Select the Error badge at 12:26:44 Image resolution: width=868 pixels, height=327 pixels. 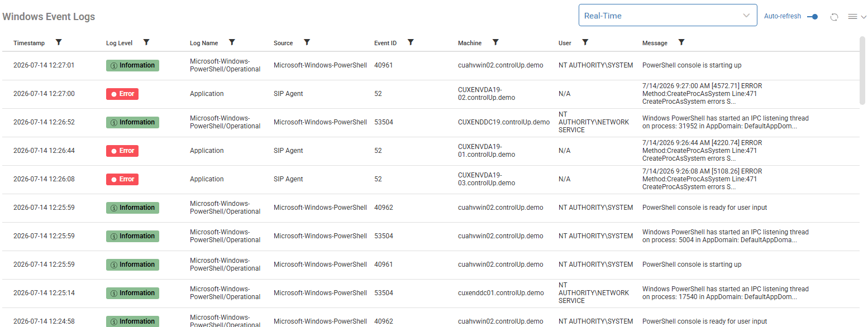(122, 151)
